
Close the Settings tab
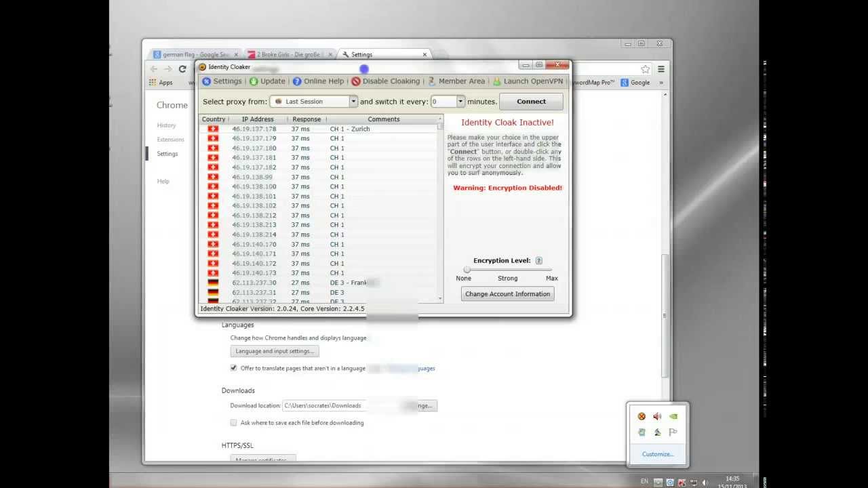tap(425, 54)
